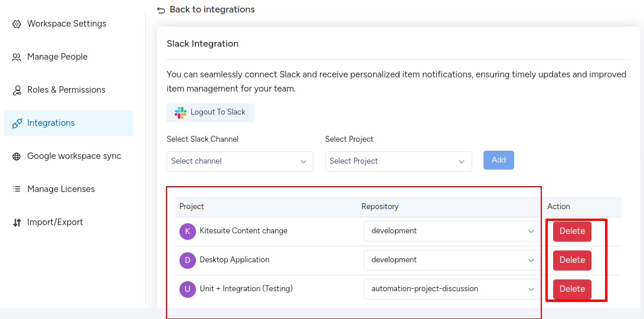Click the purple U project avatar
Image resolution: width=644 pixels, height=319 pixels.
click(187, 289)
